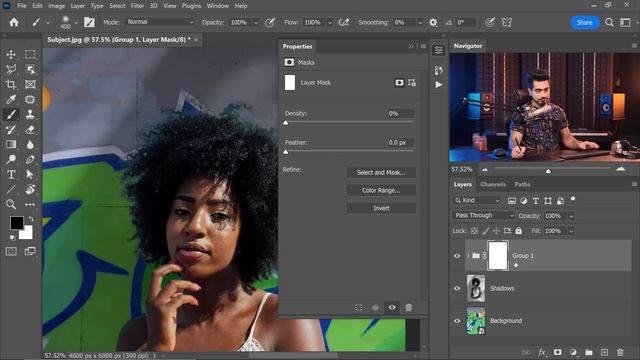Select the Line tool
Image resolution: width=640 pixels, height=360 pixels.
click(11, 189)
